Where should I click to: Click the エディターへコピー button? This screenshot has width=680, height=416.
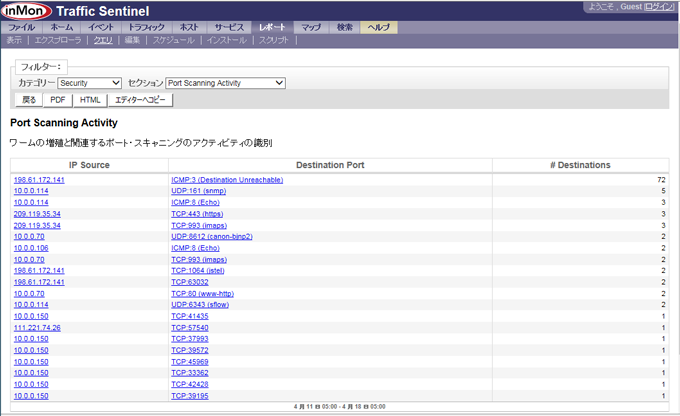pyautogui.click(x=141, y=100)
